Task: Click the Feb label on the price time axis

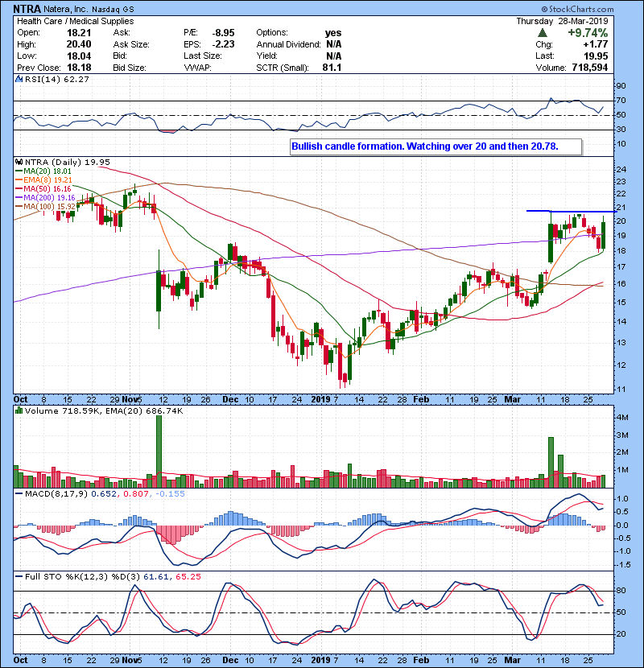Action: coord(421,399)
